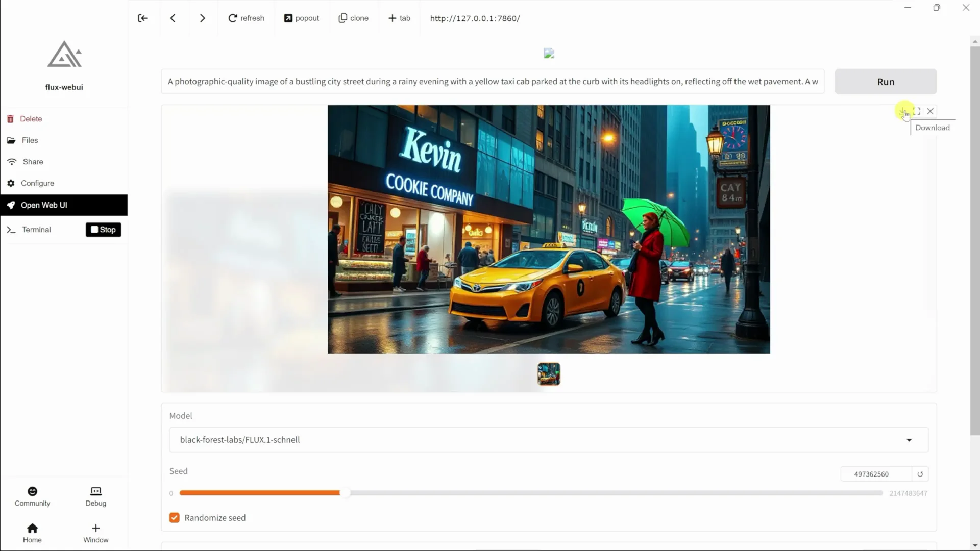This screenshot has width=980, height=551.
Task: Open the Terminal from the sidebar
Action: (x=36, y=229)
